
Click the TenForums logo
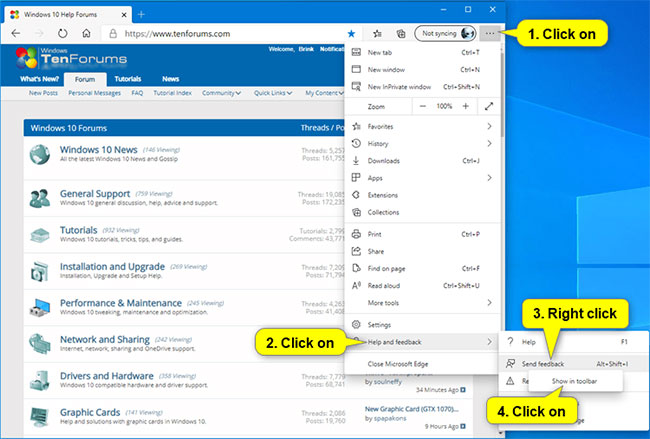71,58
